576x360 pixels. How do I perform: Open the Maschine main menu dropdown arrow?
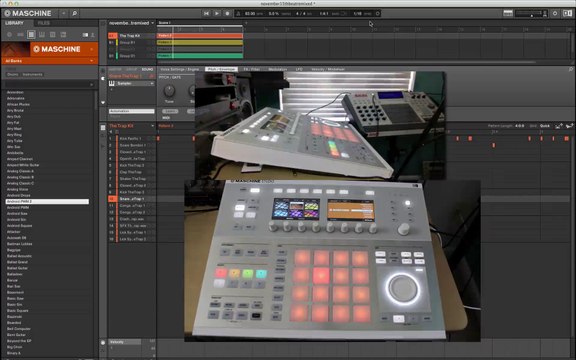pyautogui.click(x=64, y=14)
